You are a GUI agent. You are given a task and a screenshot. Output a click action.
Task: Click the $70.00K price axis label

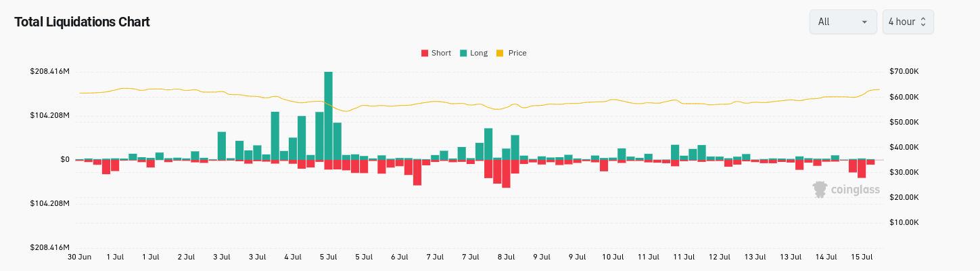pyautogui.click(x=903, y=72)
